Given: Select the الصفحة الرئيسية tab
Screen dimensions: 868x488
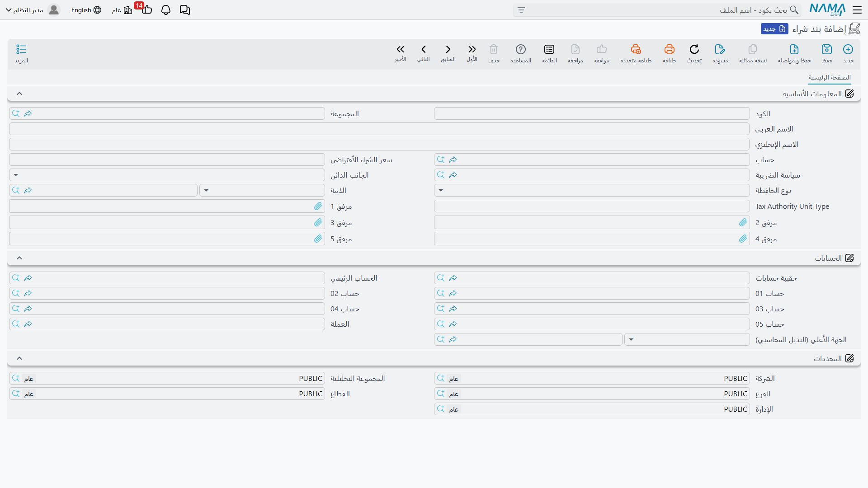Looking at the screenshot, I should (830, 78).
